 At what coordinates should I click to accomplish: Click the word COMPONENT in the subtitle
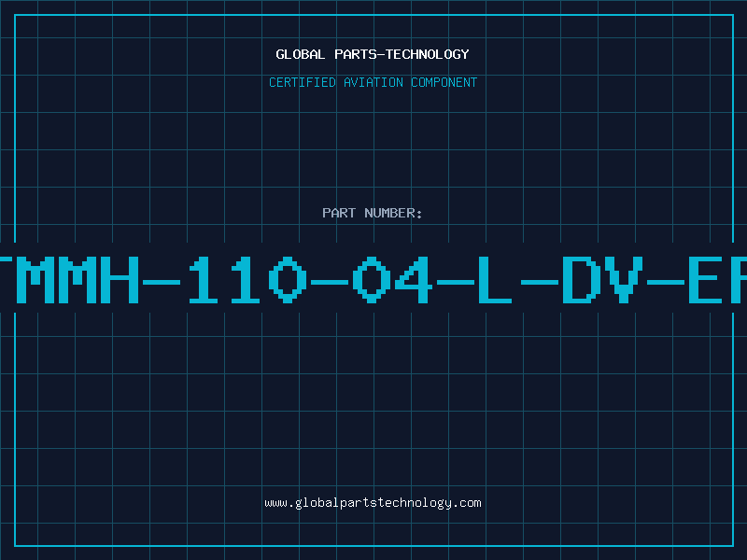[444, 82]
